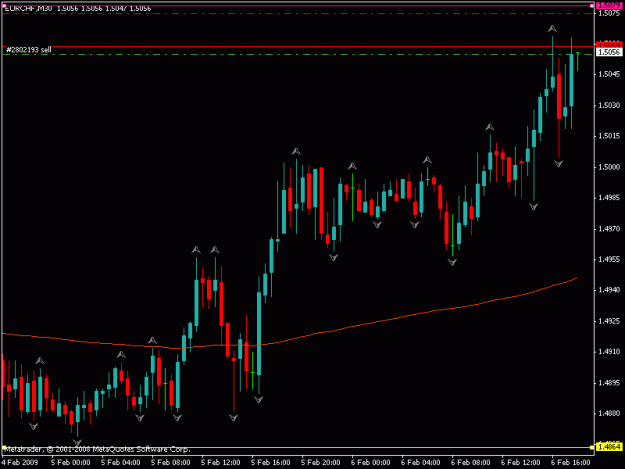Screen dimensions: 625x469
Task: Select the #2802193 sell order label
Action: tap(29, 50)
